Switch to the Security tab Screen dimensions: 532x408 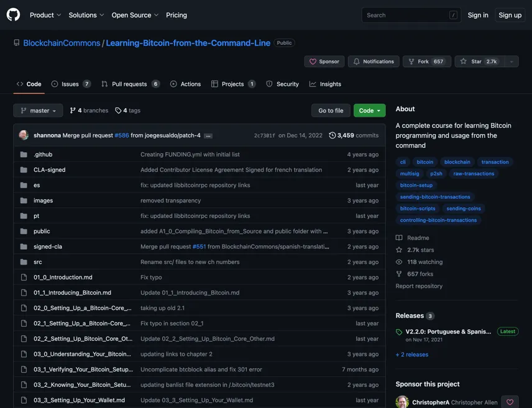pos(282,84)
